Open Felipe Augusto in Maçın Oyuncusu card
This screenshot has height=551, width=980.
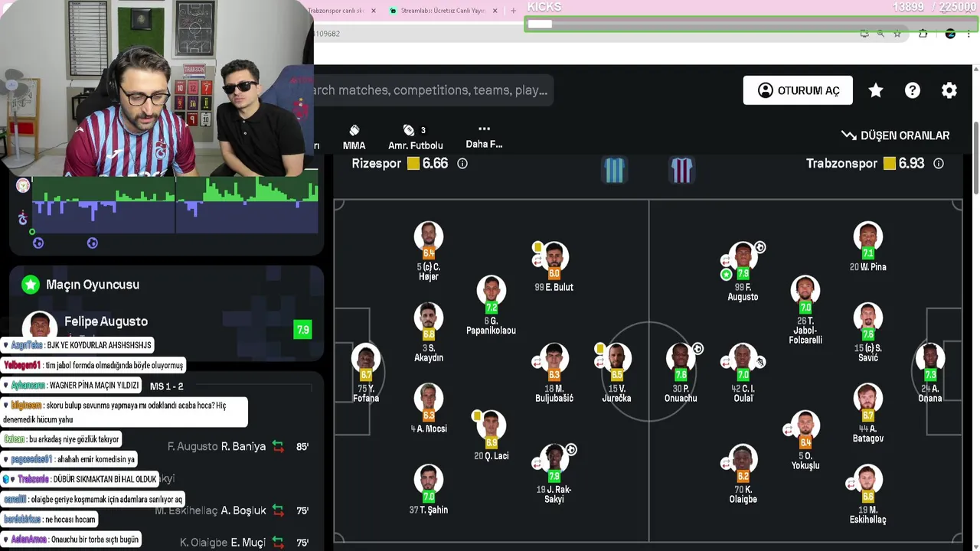pyautogui.click(x=106, y=321)
